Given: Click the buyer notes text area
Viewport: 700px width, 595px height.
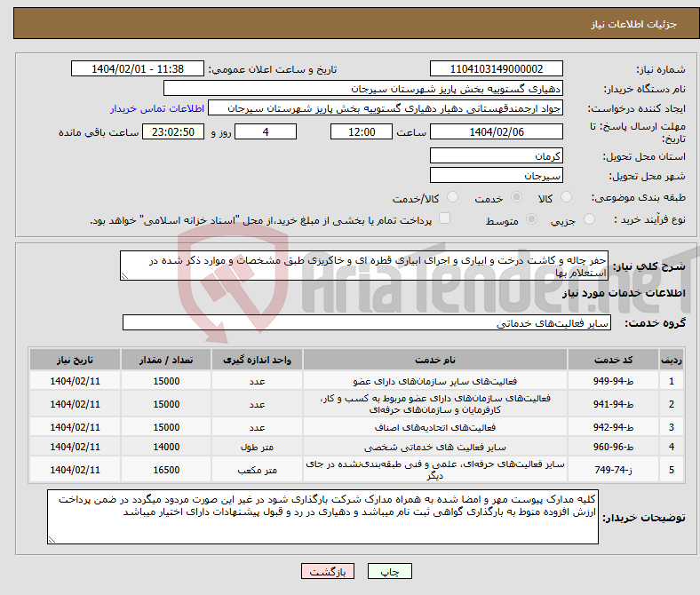Looking at the screenshot, I should [322, 517].
